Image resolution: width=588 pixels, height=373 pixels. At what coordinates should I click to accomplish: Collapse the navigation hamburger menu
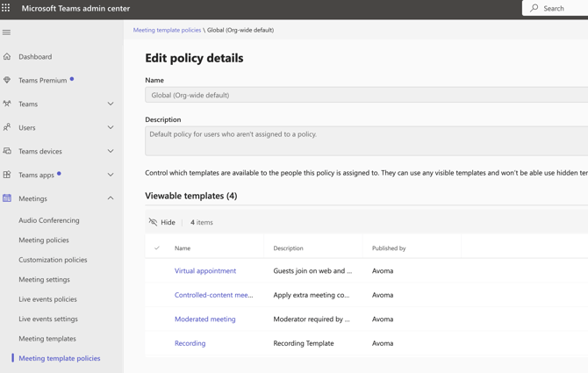[x=6, y=32]
